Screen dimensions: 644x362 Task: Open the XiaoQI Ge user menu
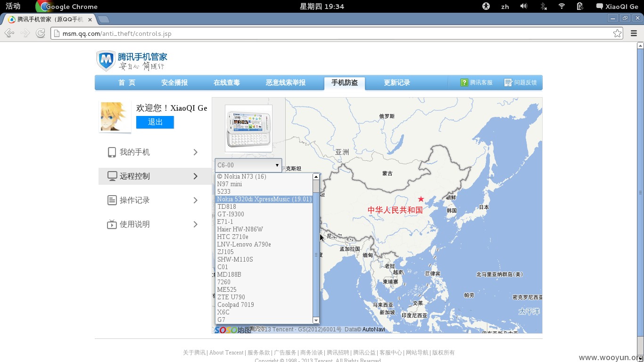point(618,7)
